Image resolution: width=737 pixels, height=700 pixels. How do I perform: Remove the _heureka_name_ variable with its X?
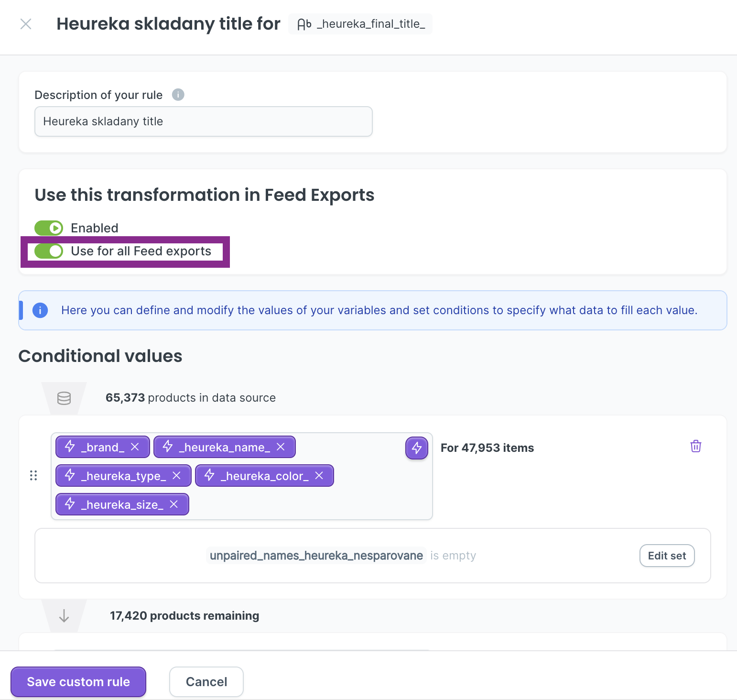tap(281, 447)
